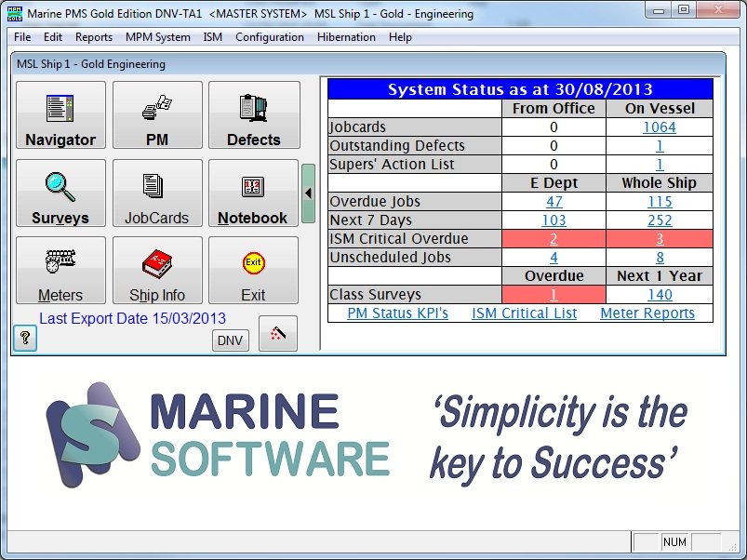Open the Meter Reports link
Image resolution: width=747 pixels, height=560 pixels.
(x=647, y=313)
